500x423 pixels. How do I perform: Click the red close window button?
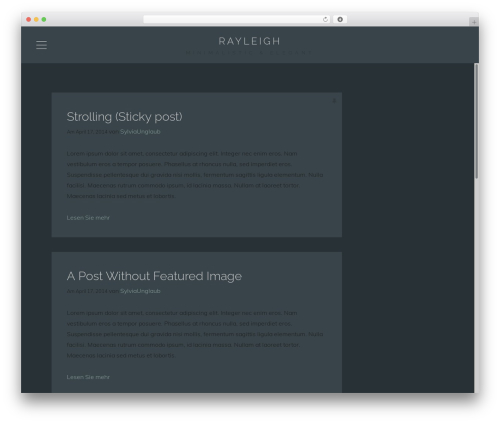click(x=29, y=19)
